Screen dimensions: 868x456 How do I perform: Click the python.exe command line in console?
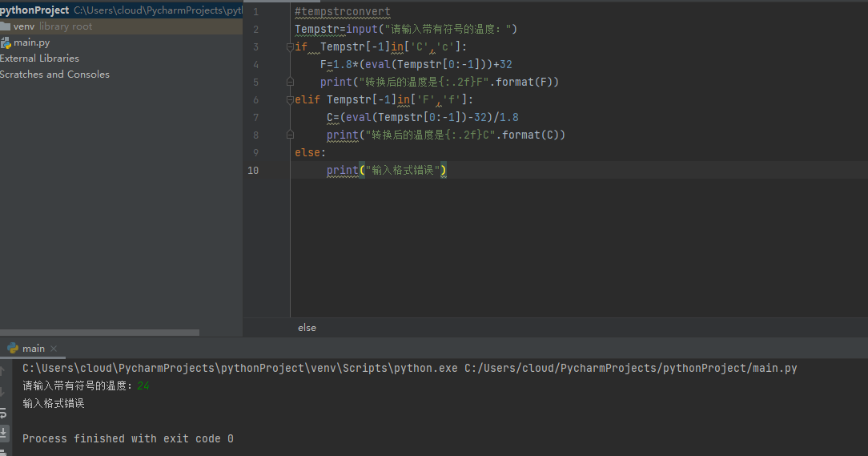point(410,368)
